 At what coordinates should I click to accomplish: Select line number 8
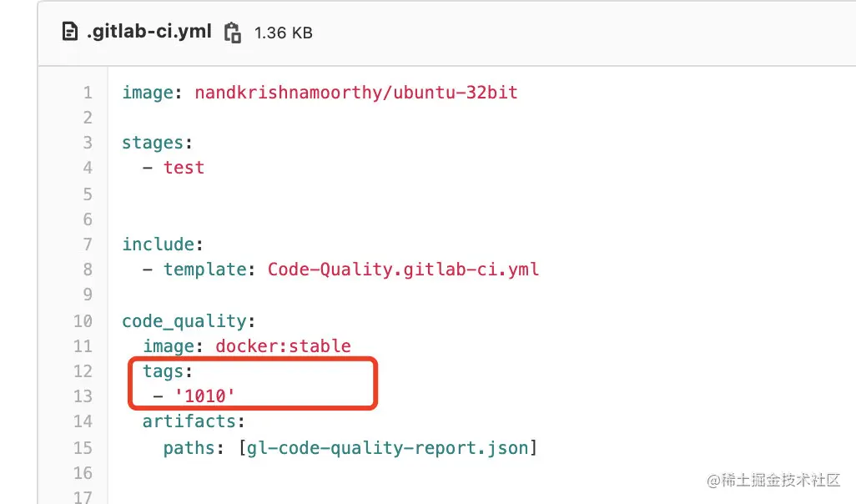88,270
